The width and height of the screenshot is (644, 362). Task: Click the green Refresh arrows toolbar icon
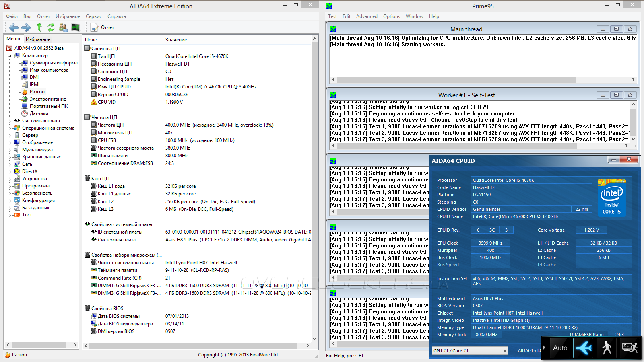51,27
